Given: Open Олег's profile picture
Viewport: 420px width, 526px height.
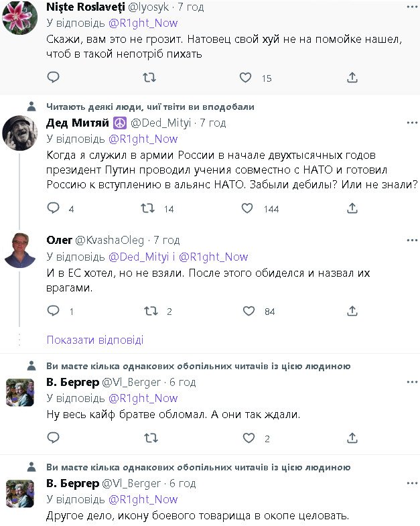Looking at the screenshot, I should [x=20, y=251].
